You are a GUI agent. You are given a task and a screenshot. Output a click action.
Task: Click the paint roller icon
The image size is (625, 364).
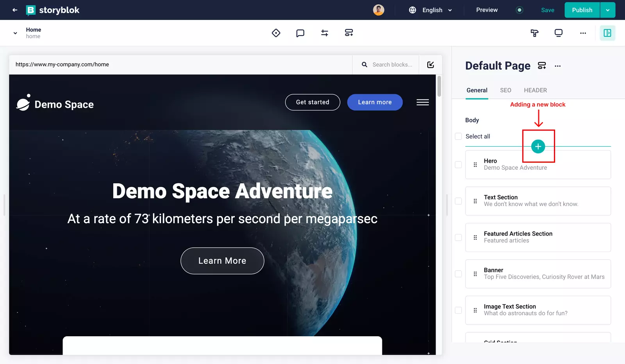click(x=534, y=33)
